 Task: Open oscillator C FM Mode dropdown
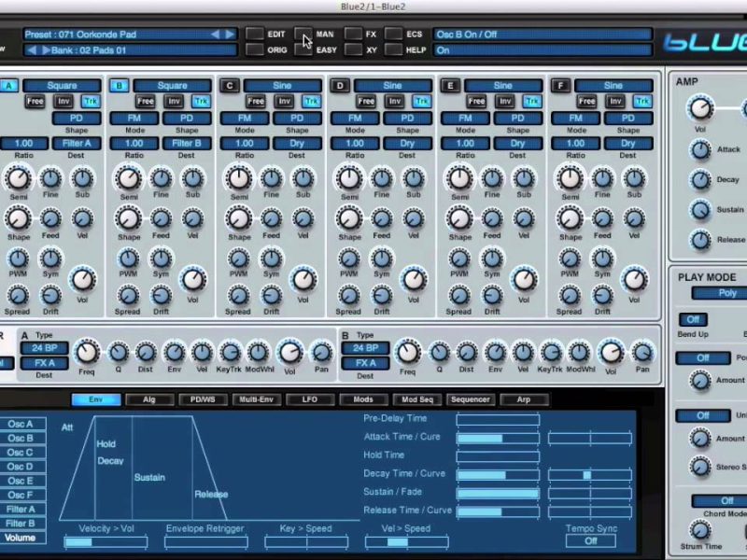tap(245, 119)
